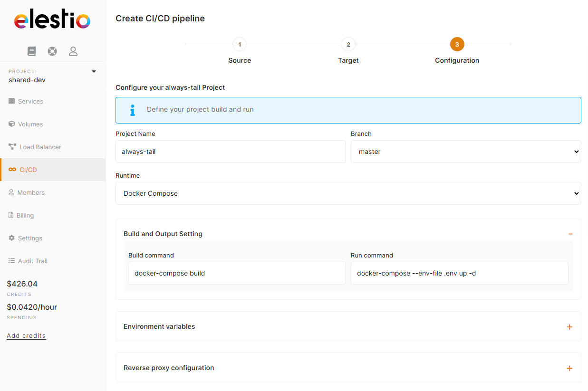
Task: Expand the Environment variables section
Action: pyautogui.click(x=569, y=327)
